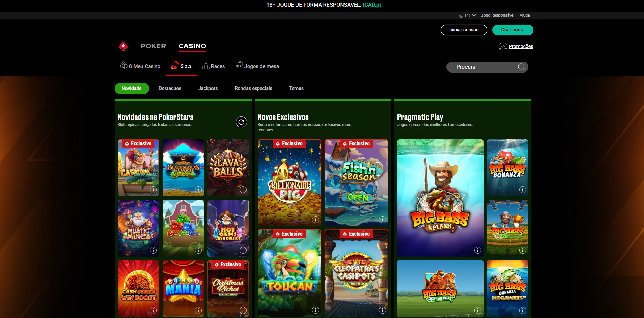Image resolution: width=644 pixels, height=318 pixels.
Task: Open O Meu Casino spade icon
Action: (x=123, y=65)
